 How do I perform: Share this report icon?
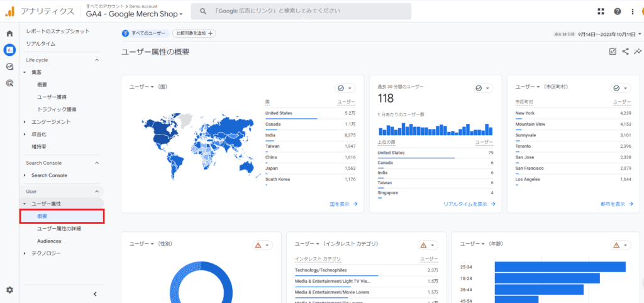(625, 52)
